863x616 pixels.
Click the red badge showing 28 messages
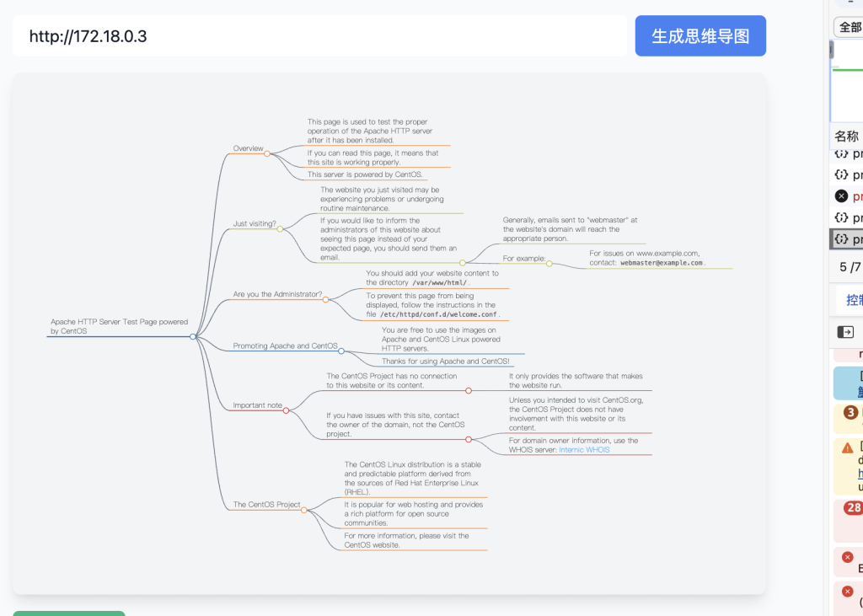click(x=853, y=508)
